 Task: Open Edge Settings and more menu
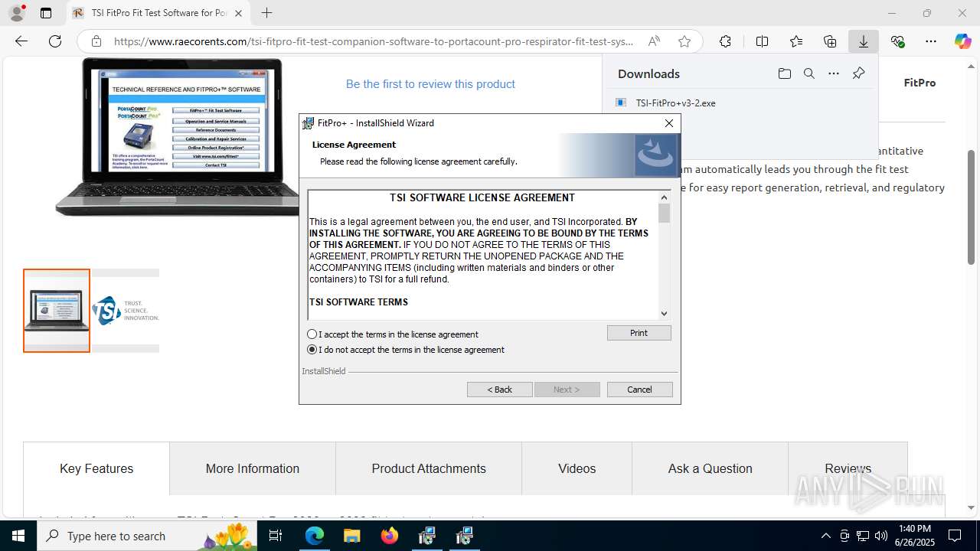(931, 41)
